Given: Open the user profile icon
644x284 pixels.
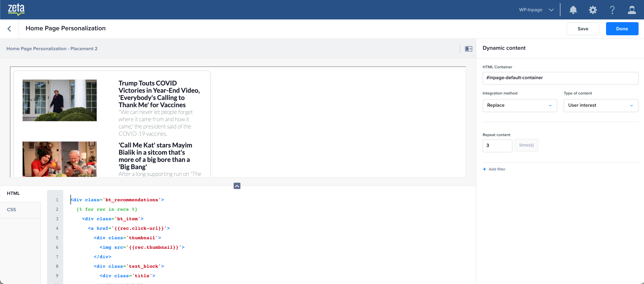Looking at the screenshot, I should point(632,10).
